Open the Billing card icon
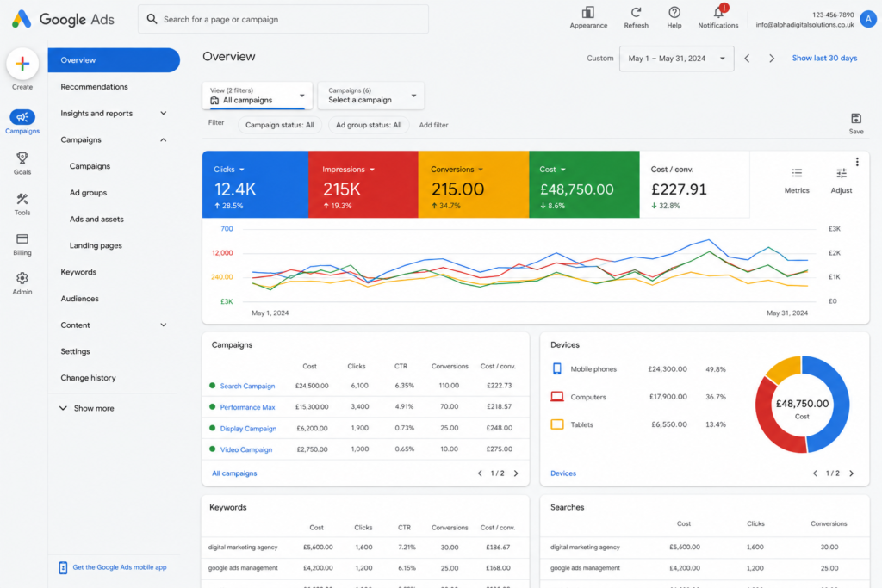The height and width of the screenshot is (588, 882). (x=22, y=239)
